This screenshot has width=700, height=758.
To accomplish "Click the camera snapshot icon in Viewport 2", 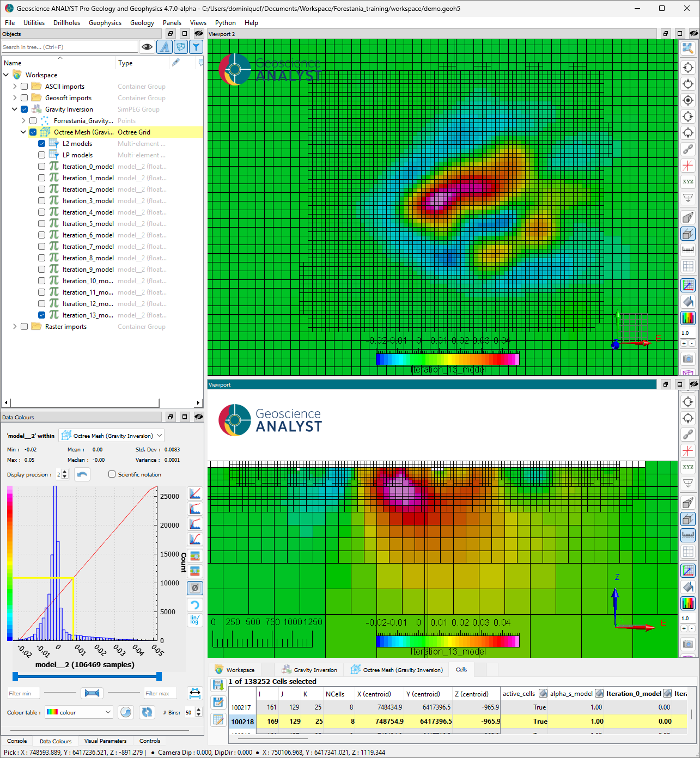I will [x=688, y=359].
